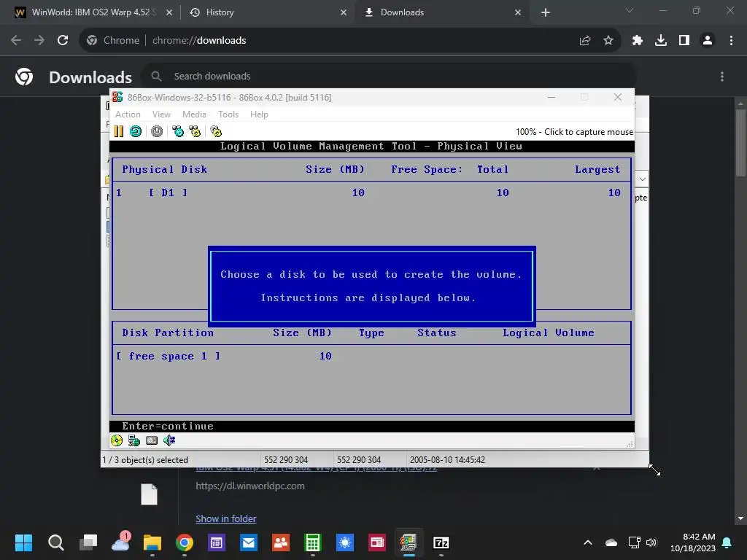Open Task View on the taskbar

pyautogui.click(x=88, y=542)
